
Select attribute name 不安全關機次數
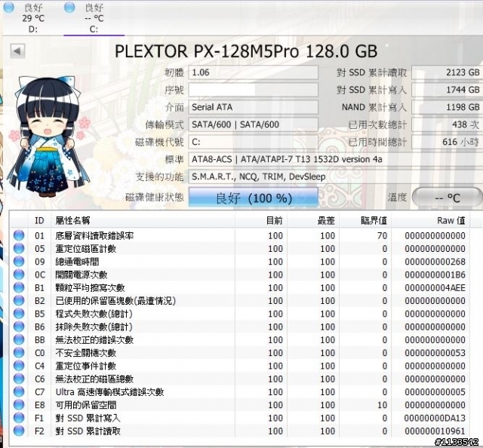[x=85, y=353]
